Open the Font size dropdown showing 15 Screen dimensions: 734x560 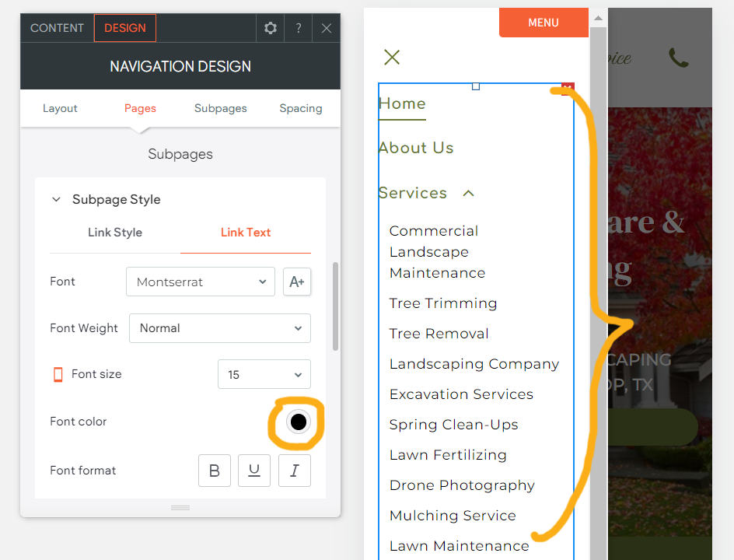click(x=264, y=374)
